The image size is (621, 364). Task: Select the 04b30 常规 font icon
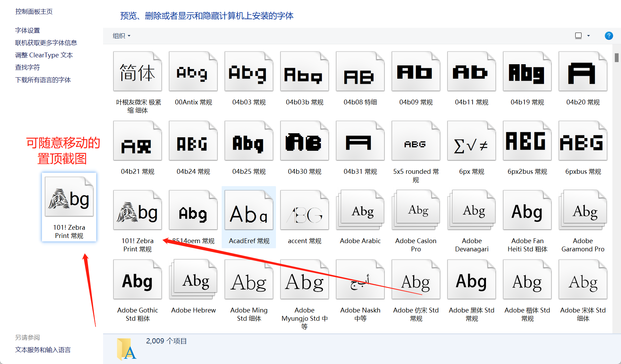(304, 141)
